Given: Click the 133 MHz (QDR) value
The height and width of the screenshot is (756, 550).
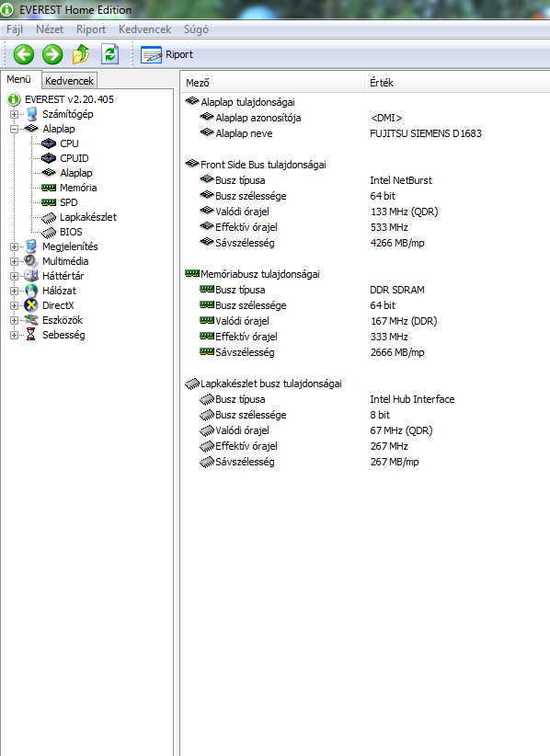Looking at the screenshot, I should [x=404, y=212].
